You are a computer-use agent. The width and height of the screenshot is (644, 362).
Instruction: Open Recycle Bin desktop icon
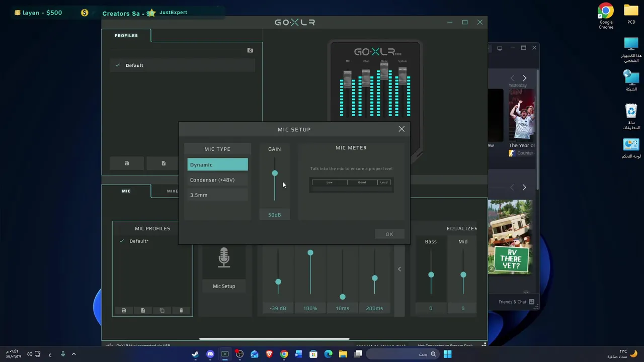[x=631, y=117]
